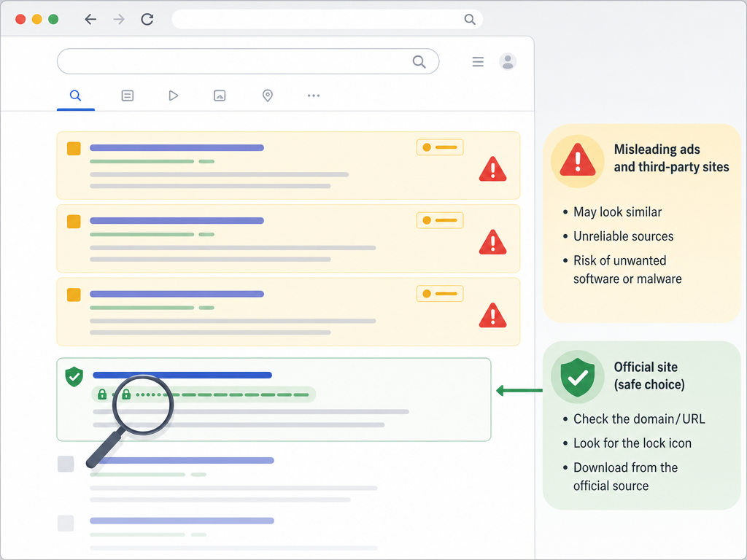Click the green shield on official result
Screen dimensions: 747x560
(74, 377)
